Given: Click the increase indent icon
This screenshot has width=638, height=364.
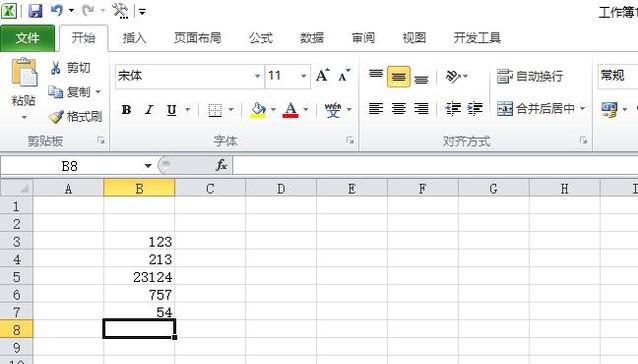Looking at the screenshot, I should pos(475,109).
